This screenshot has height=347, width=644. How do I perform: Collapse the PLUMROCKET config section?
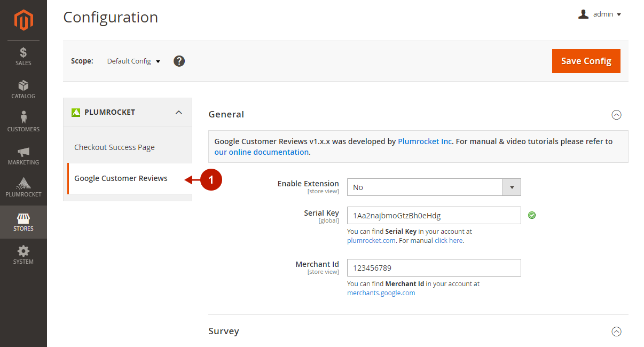128,112
